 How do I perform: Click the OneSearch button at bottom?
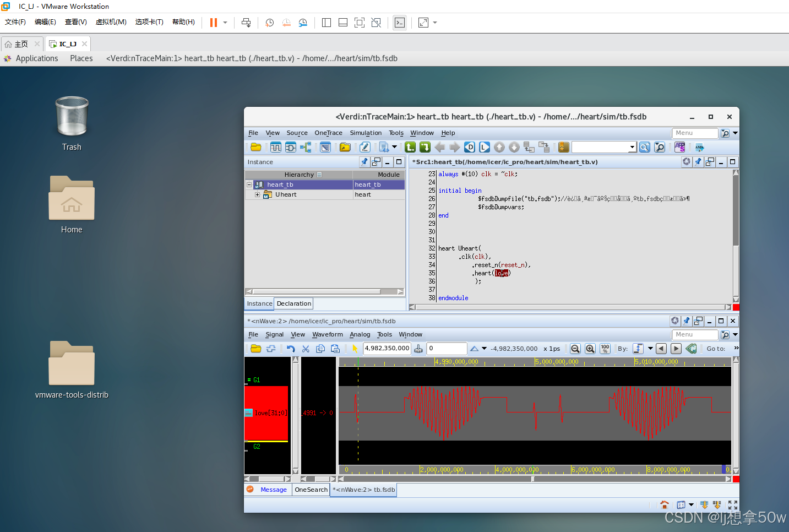(x=311, y=490)
